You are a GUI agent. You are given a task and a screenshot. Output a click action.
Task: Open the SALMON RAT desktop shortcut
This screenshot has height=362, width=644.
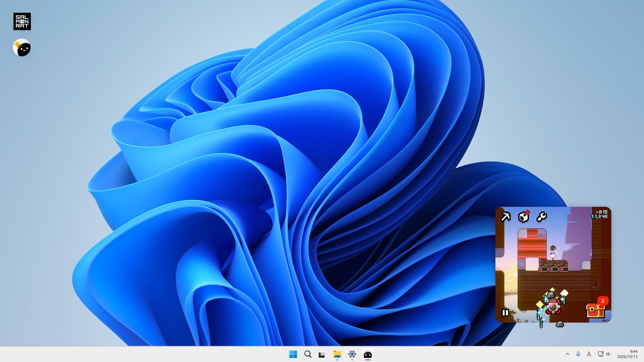tap(22, 21)
